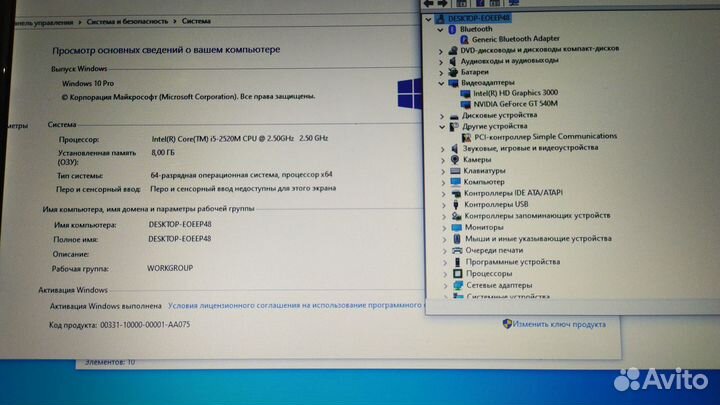This screenshot has width=720, height=405.
Task: Click the Сетевые адаптеры network icon
Action: click(x=458, y=285)
